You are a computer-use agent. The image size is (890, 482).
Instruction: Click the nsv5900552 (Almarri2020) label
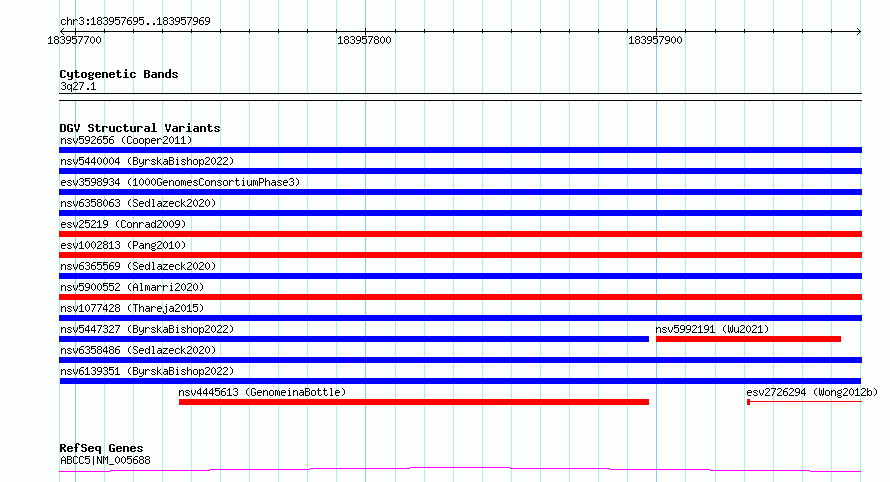coord(132,287)
